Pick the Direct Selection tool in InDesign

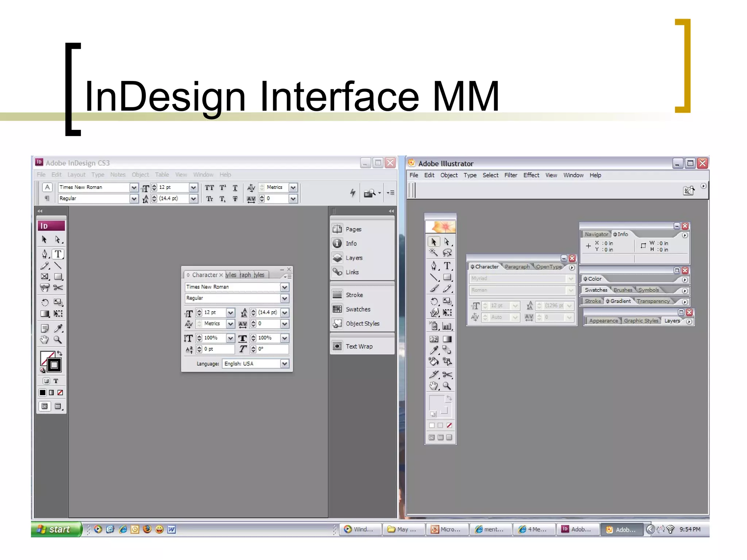pos(58,240)
